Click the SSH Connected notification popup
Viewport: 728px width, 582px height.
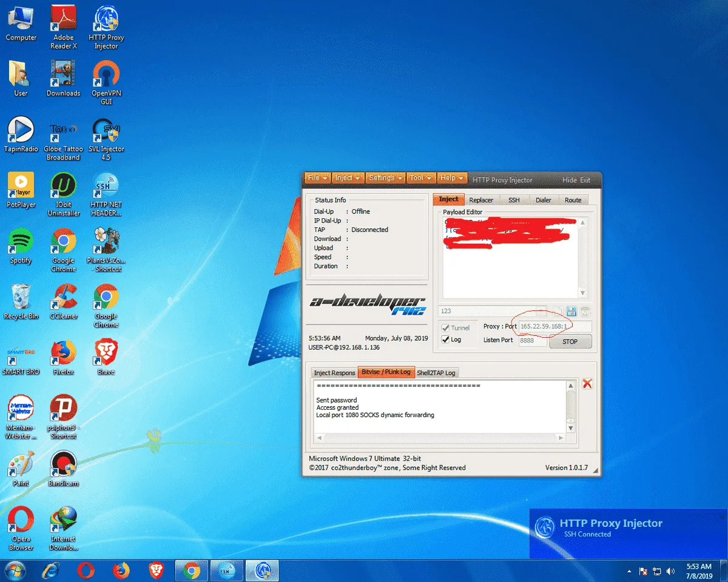[629, 533]
